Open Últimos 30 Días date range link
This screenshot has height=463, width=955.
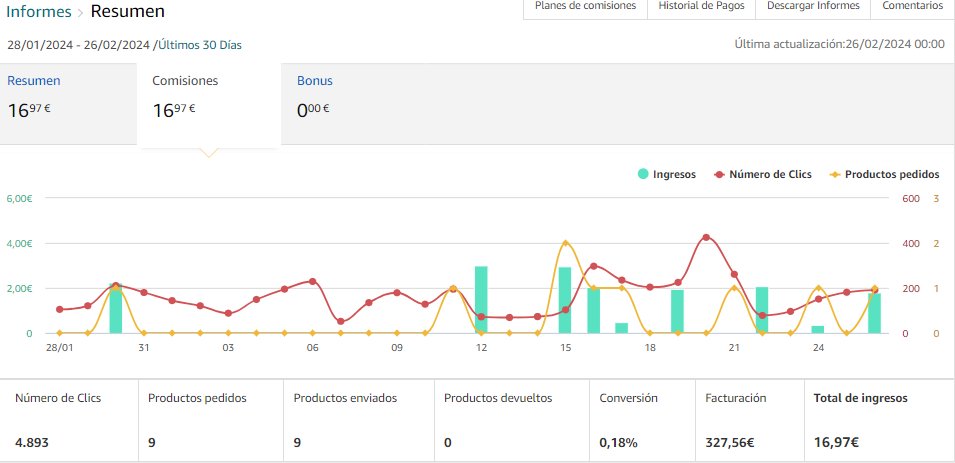200,45
